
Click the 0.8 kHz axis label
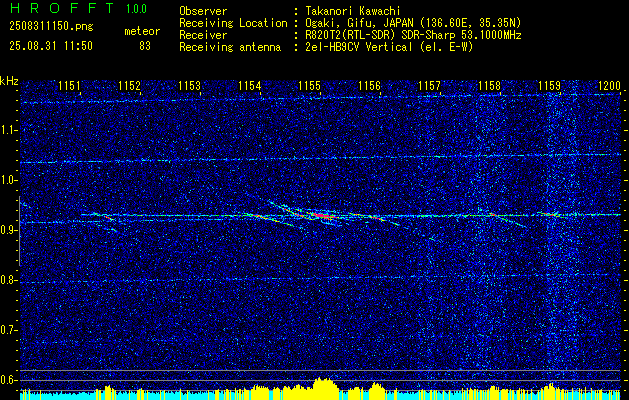click(7, 280)
